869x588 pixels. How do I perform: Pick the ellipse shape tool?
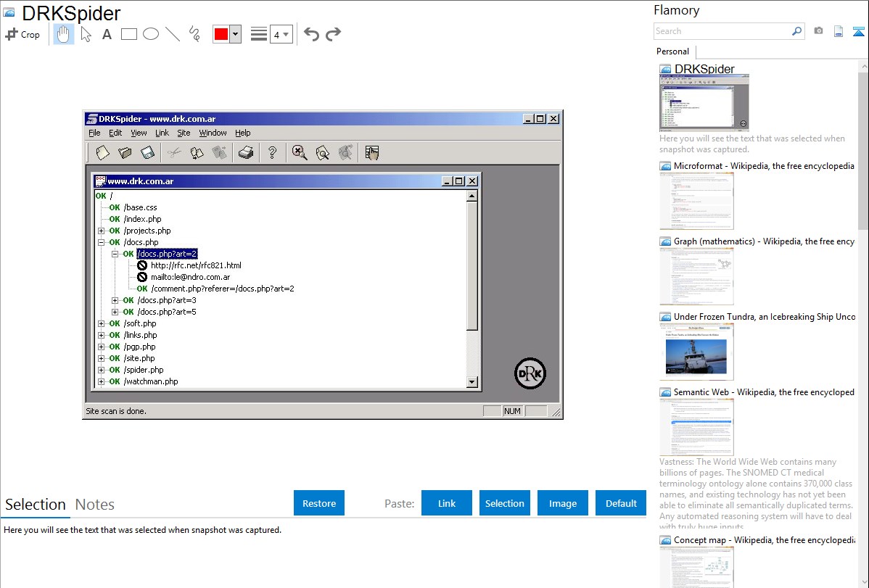coord(151,34)
